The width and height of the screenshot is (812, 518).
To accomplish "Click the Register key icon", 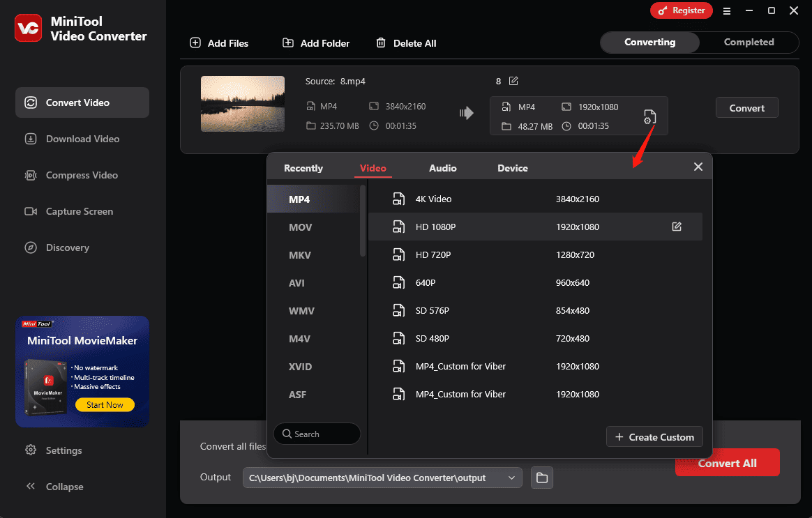I will coord(662,10).
